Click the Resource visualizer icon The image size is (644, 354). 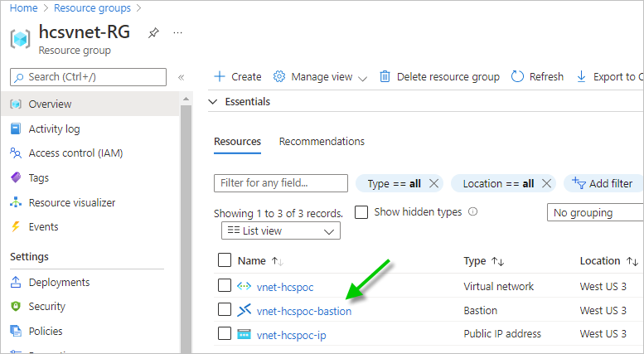[x=16, y=202]
